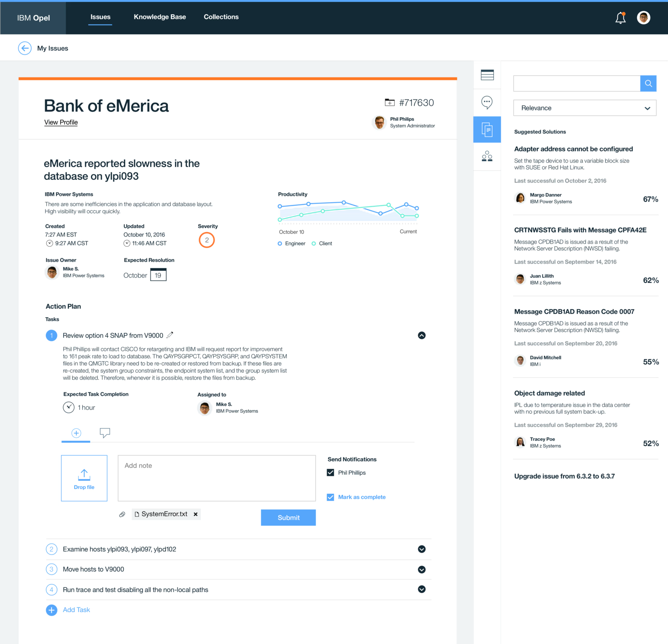Edit task with the pencil icon
Image resolution: width=668 pixels, height=644 pixels.
pos(170,335)
